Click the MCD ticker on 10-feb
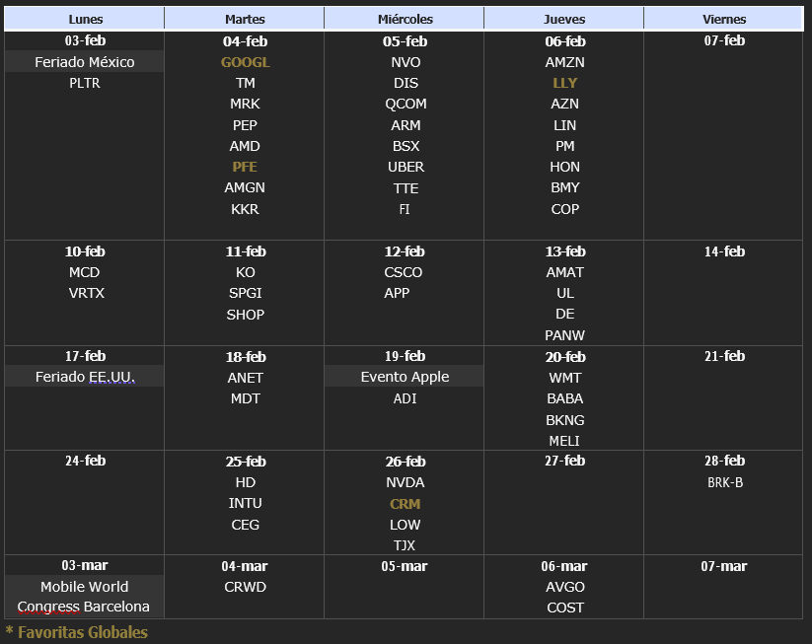 [85, 272]
